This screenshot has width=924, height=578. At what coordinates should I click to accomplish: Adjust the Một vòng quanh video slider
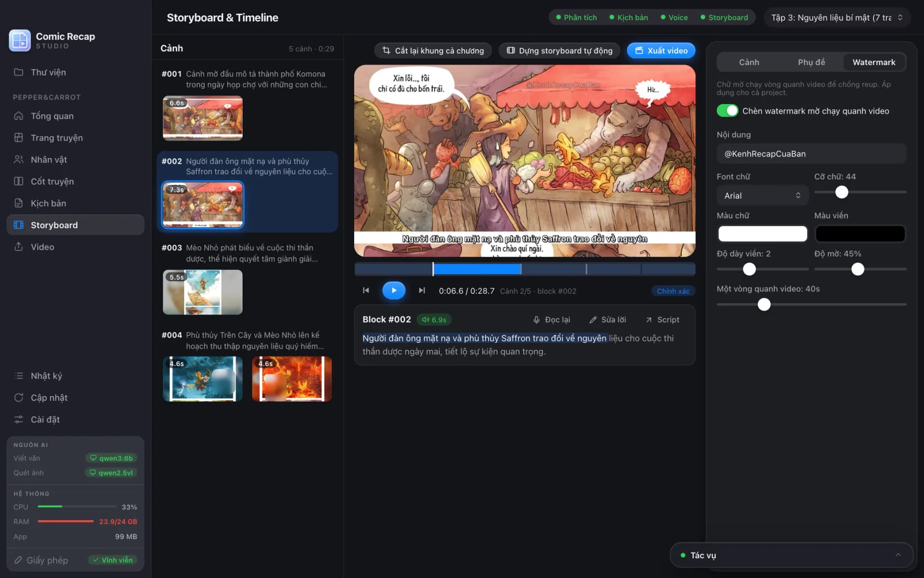tap(764, 304)
